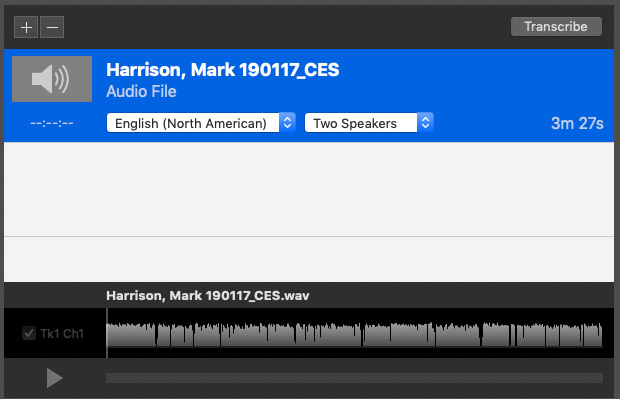Viewport: 620px width, 399px height.
Task: Play the audio with the play button
Action: 54,378
